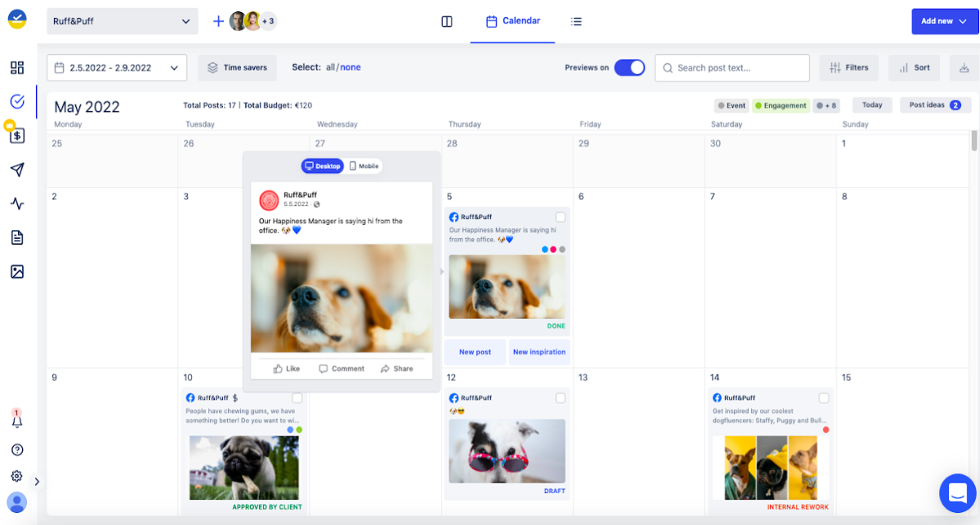This screenshot has height=525, width=980.
Task: Check the checkbox on the May 5 post
Action: 561,217
